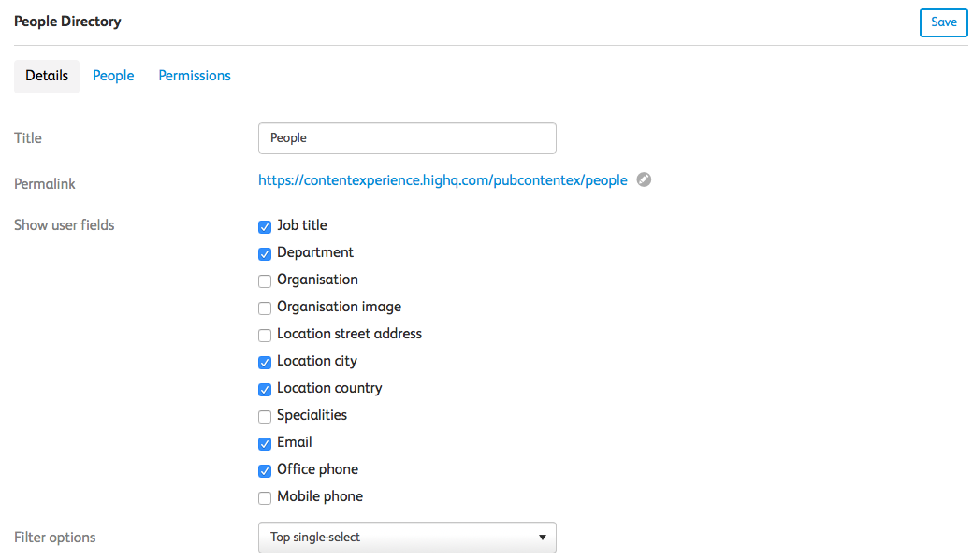Open the contentexperience.highq.com people permalink
This screenshot has width=973, height=560.
[443, 180]
